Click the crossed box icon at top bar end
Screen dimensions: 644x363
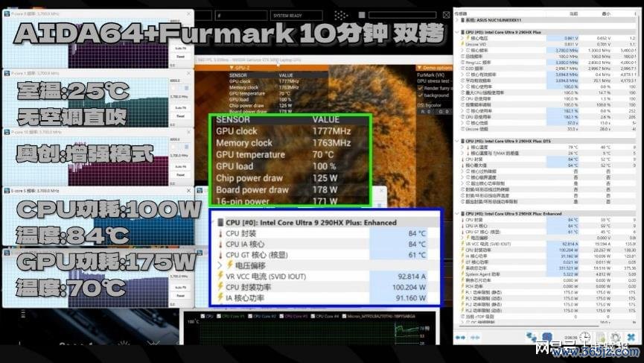[x=447, y=15]
